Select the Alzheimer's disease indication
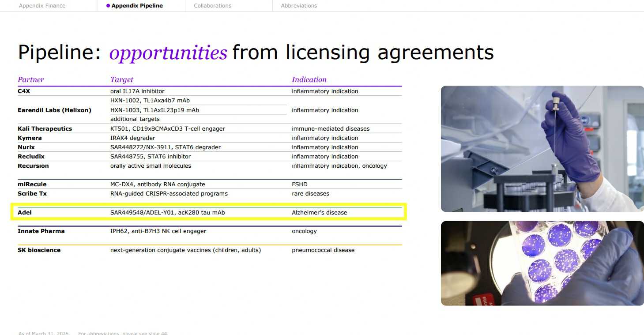The width and height of the screenshot is (644, 335). [319, 212]
